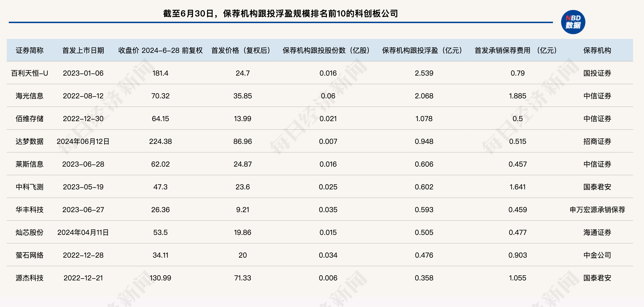Select the 中科飞测 security name
The image size is (644, 307).
[x=29, y=187]
